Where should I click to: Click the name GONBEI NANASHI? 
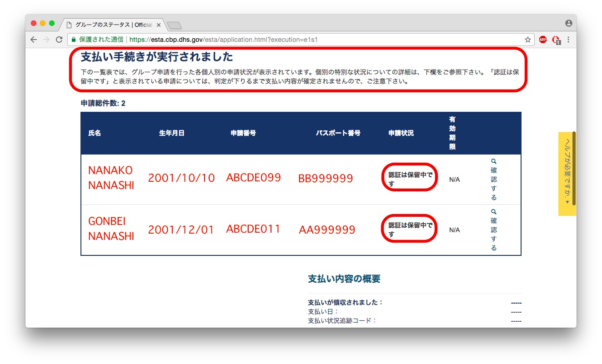point(111,229)
